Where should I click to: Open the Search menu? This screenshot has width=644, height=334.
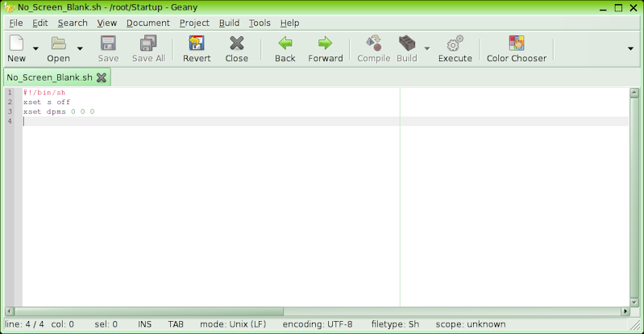pos(73,23)
